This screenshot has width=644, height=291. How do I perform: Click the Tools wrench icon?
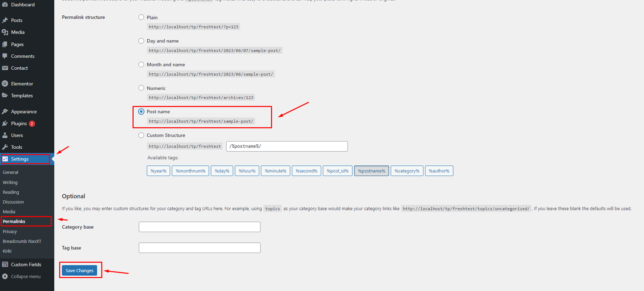tap(5, 147)
